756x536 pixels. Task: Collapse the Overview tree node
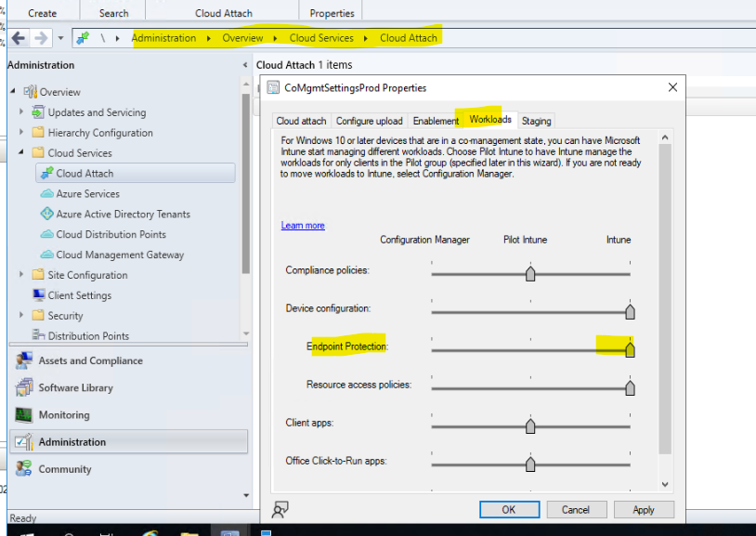coord(13,91)
